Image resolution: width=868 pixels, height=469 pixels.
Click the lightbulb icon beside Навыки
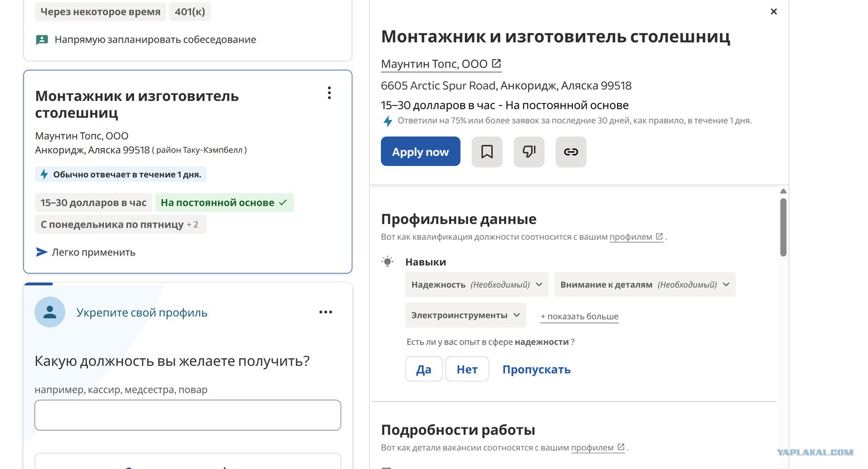pos(387,261)
